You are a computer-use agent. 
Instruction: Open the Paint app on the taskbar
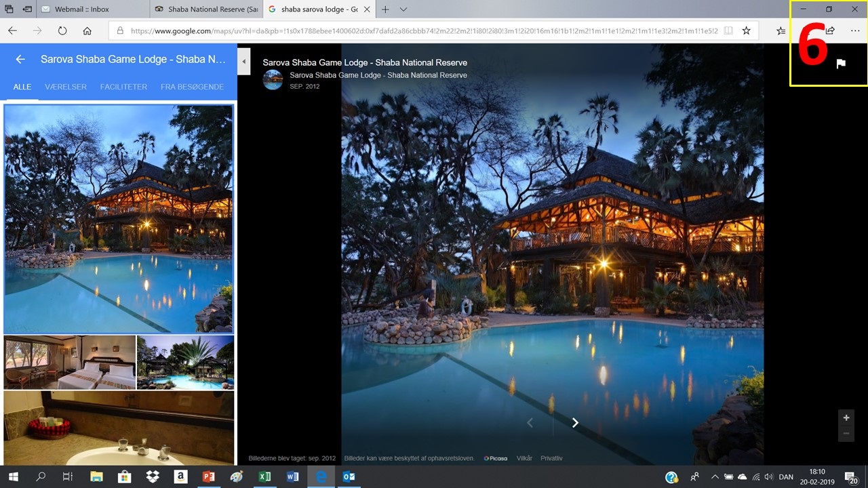click(236, 477)
